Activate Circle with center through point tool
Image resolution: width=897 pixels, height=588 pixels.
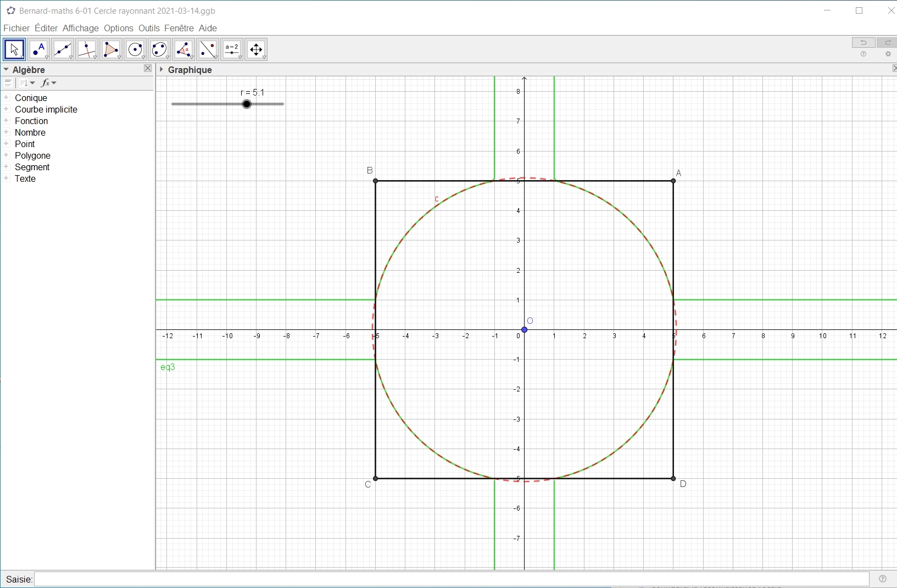(136, 50)
